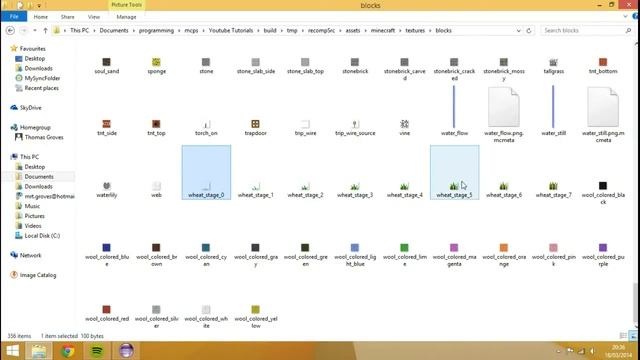Open the Home ribbon tab

(x=40, y=17)
